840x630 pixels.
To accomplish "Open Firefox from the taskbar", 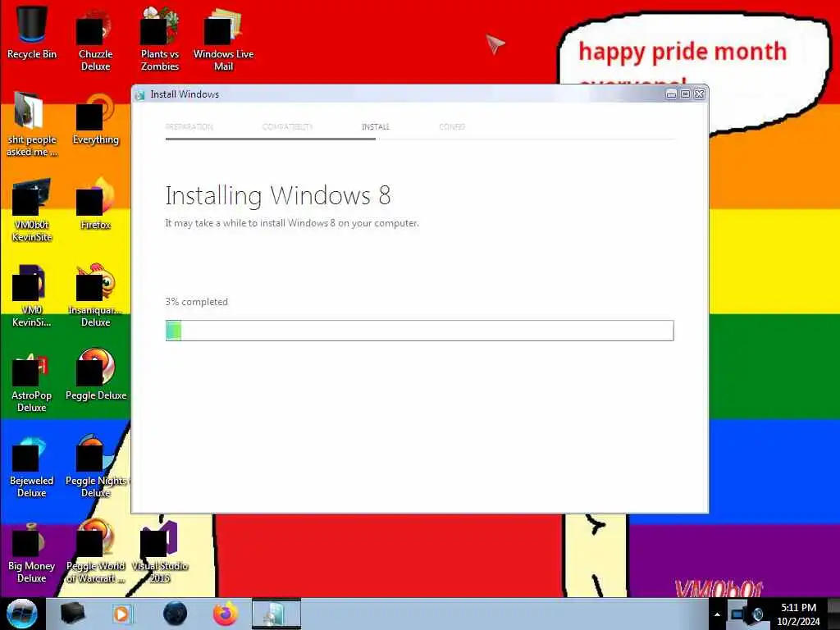I will tap(226, 614).
